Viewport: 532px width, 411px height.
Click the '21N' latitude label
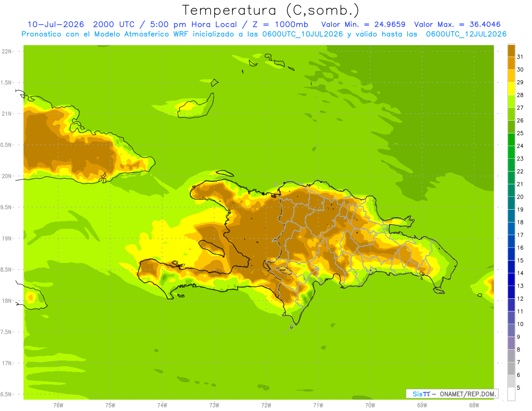tap(7, 114)
